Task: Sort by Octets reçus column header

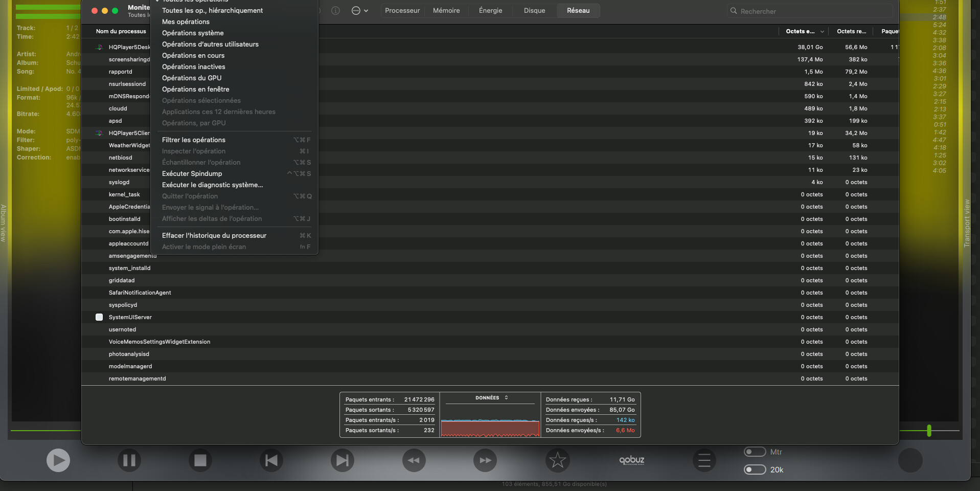Action: 851,31
